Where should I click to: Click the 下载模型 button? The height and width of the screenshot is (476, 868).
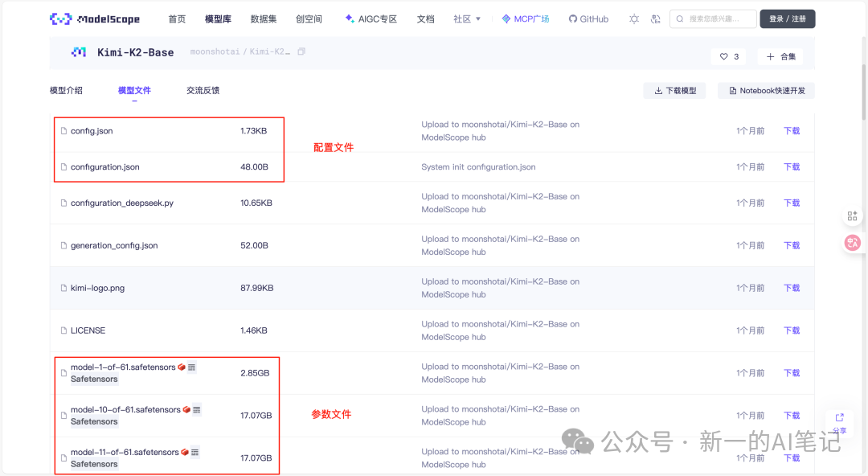(x=675, y=91)
